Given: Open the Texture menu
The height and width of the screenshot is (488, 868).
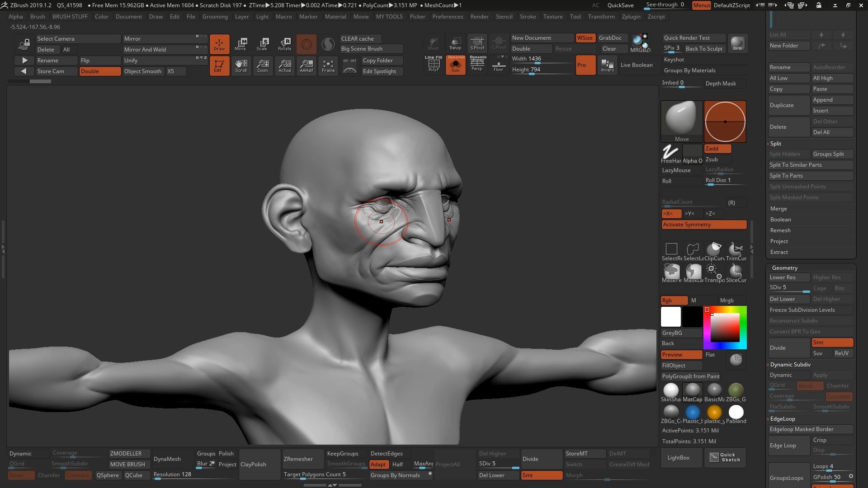Looking at the screenshot, I should tap(553, 17).
